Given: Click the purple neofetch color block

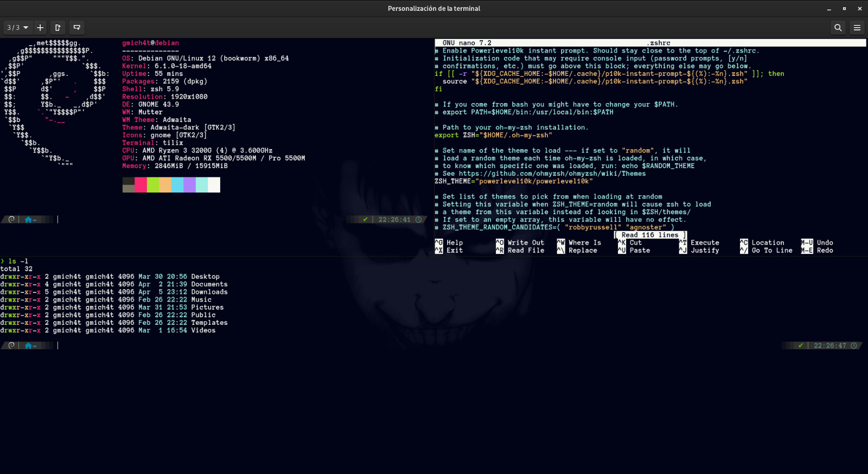Looking at the screenshot, I should coord(189,185).
